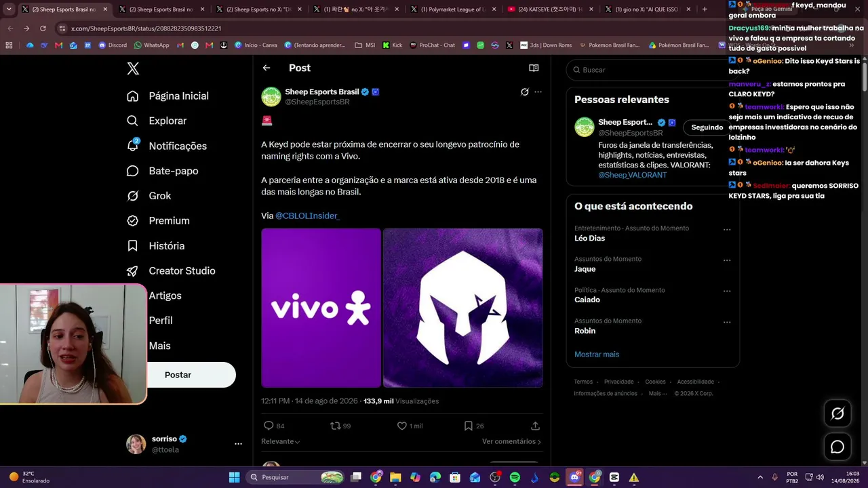Screen dimensions: 868x488
Task: Click the Windows Start button
Action: click(x=234, y=477)
